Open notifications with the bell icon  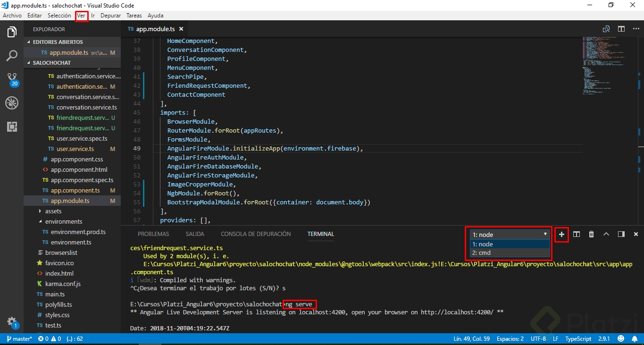(635, 338)
